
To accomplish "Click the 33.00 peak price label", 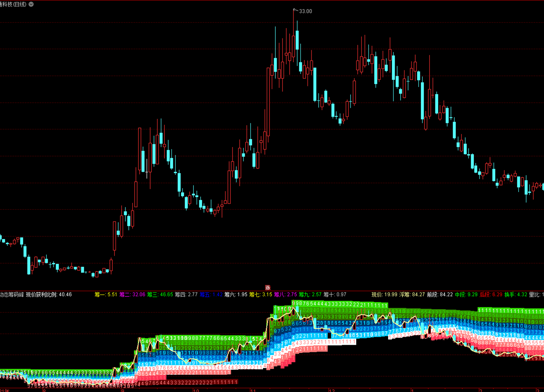I will 305,11.
